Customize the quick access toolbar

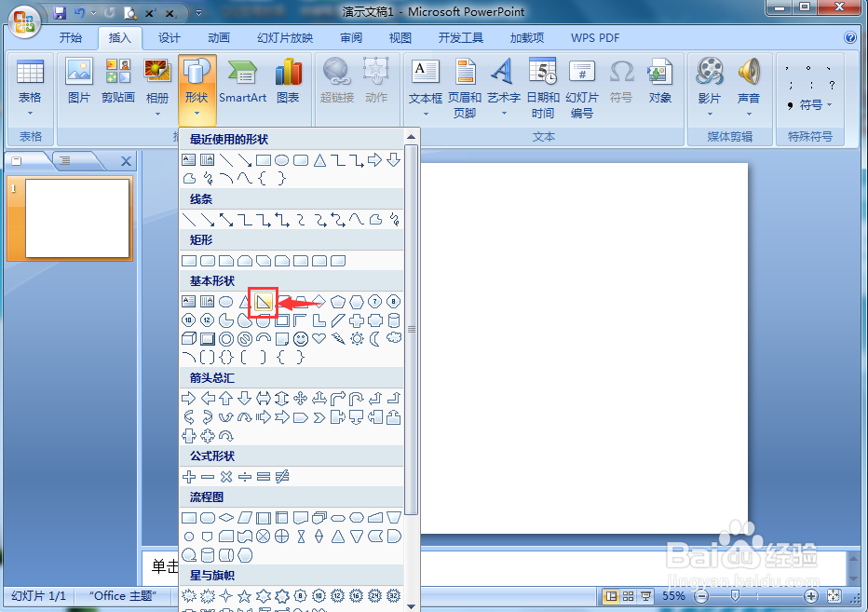(x=198, y=12)
